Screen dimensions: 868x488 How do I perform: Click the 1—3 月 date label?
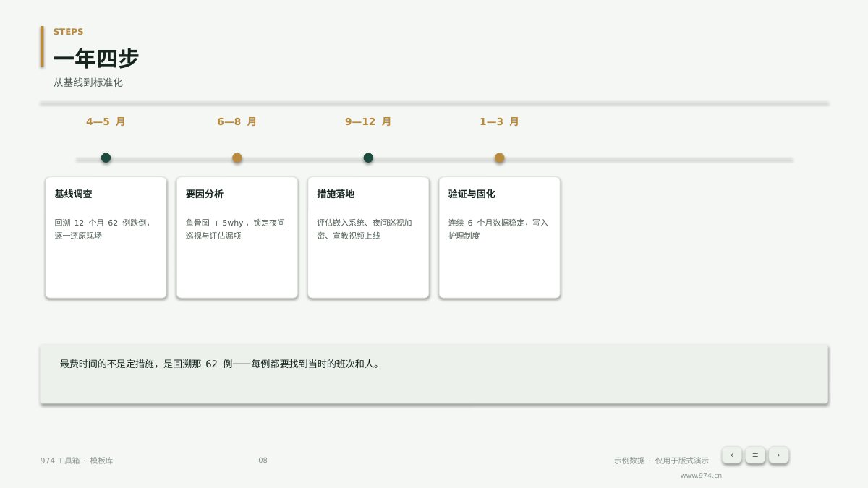[499, 121]
